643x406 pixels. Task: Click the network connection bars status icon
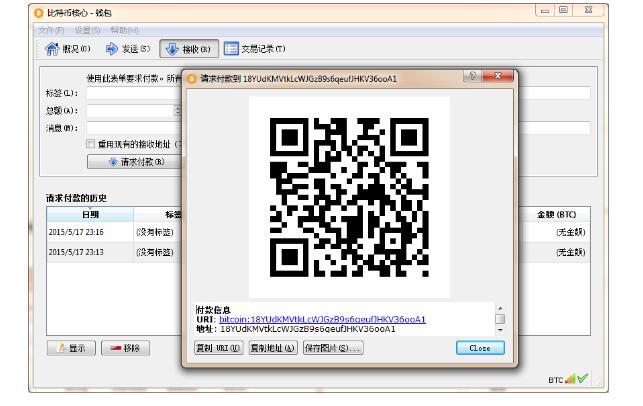point(570,379)
